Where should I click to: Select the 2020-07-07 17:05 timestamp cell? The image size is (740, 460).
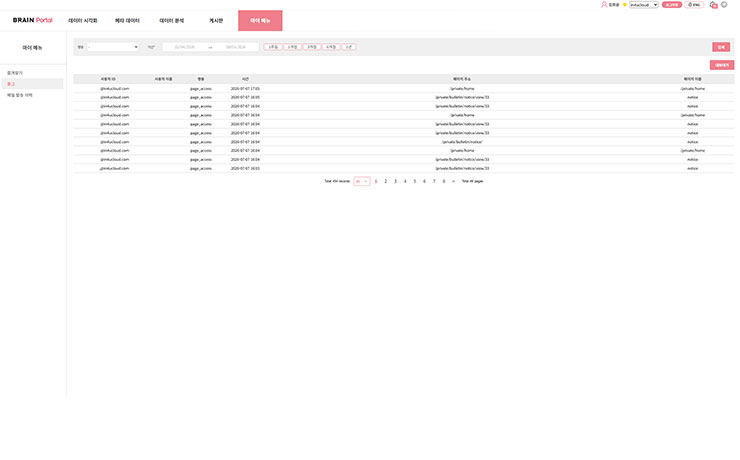click(x=245, y=89)
